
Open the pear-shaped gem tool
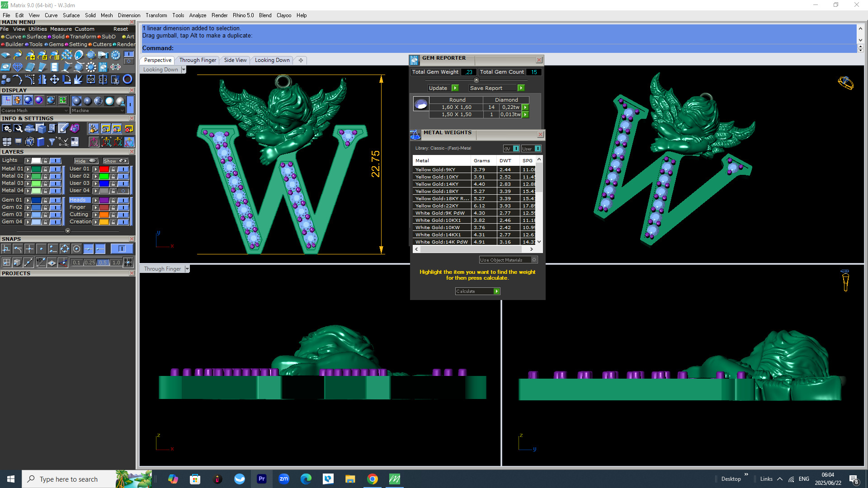[x=79, y=55]
